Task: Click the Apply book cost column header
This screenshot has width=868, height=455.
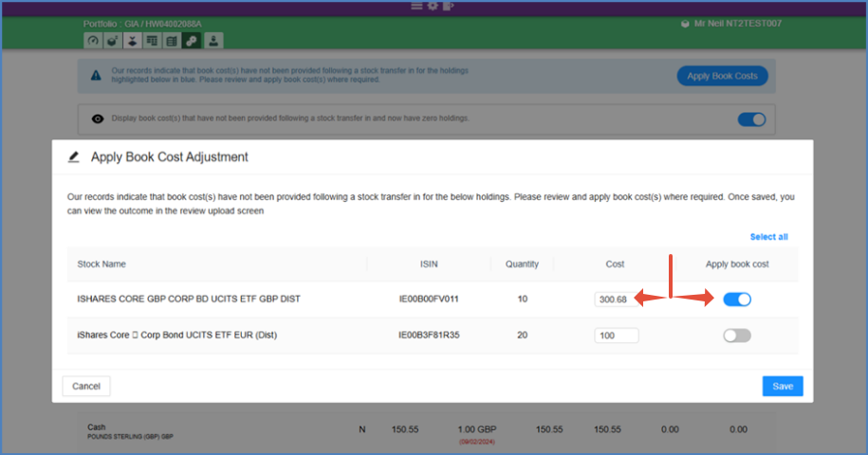Action: click(737, 264)
